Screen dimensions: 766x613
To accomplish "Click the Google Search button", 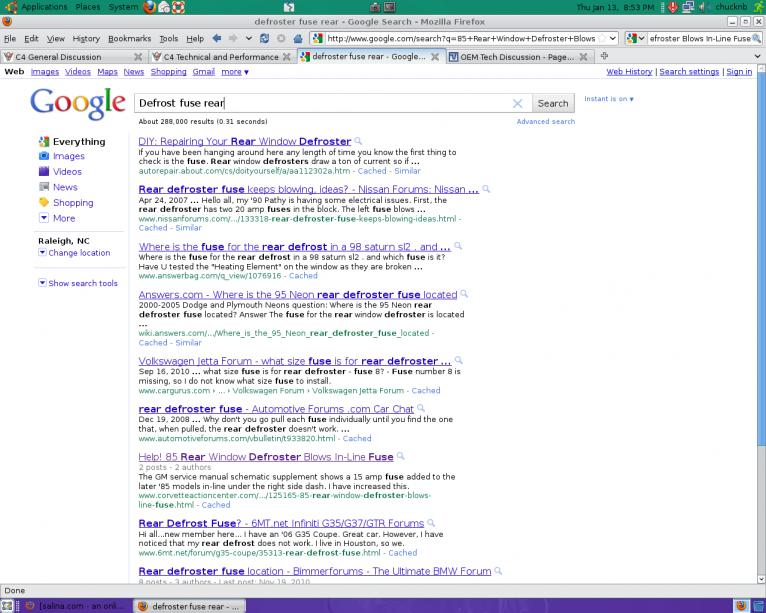I will pyautogui.click(x=553, y=104).
